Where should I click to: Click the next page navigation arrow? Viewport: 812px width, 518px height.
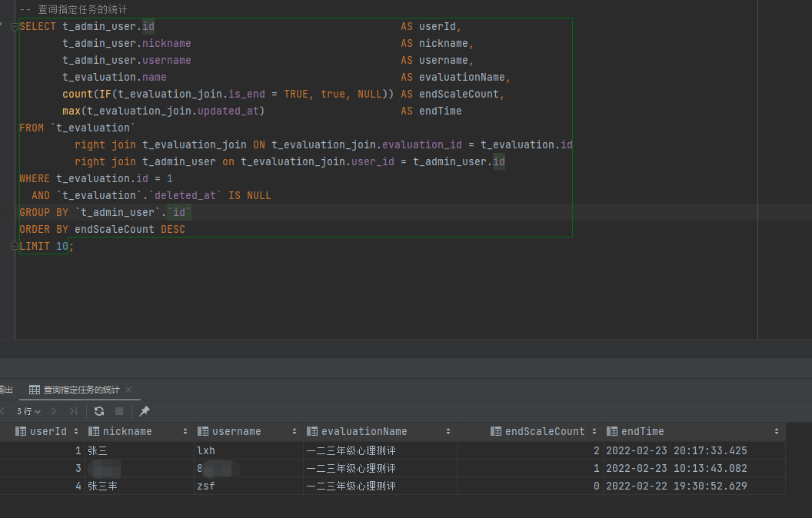(54, 410)
